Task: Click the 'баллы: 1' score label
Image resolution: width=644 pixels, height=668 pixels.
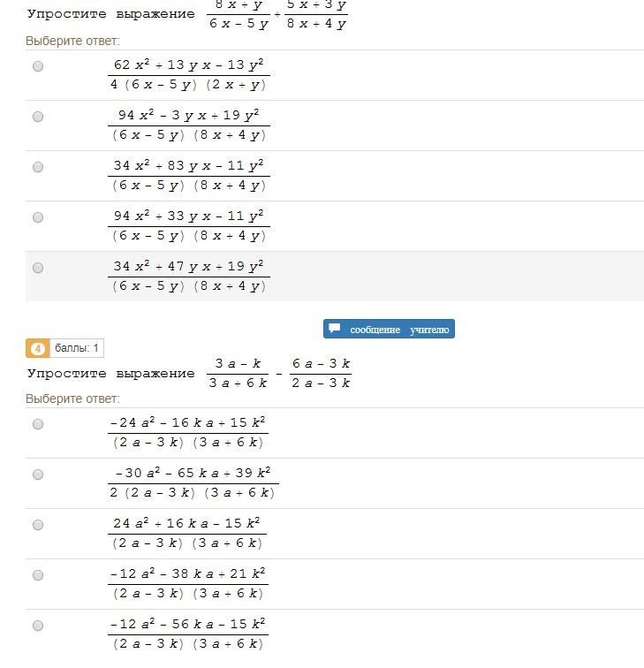Action: pos(78,347)
